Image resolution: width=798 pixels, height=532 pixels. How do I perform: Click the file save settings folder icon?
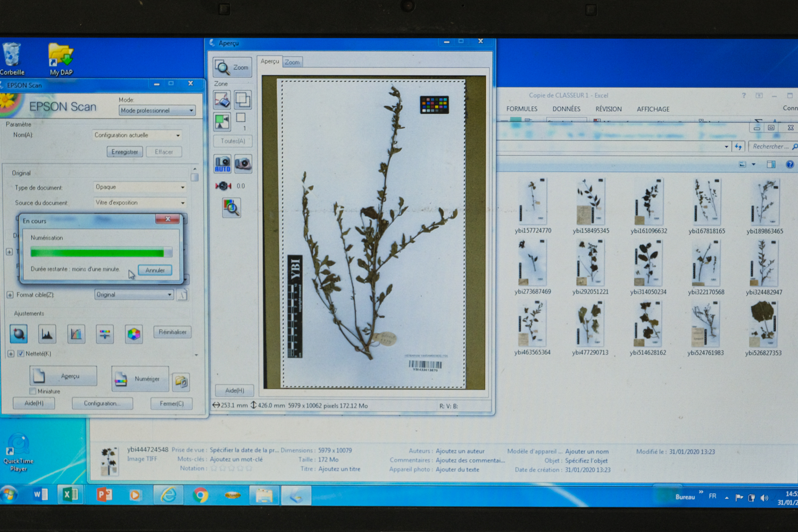click(181, 381)
